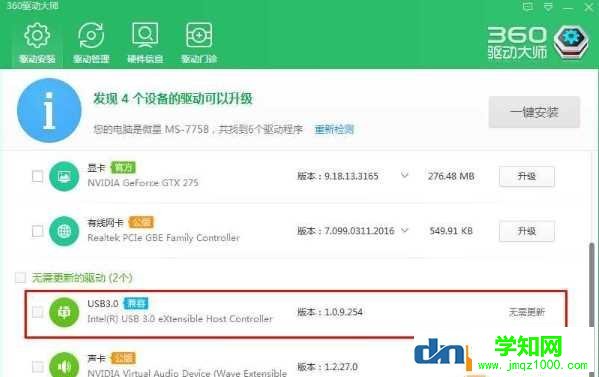
Task: Click the 版本 : 1.2.27.0 text
Action: click(327, 367)
